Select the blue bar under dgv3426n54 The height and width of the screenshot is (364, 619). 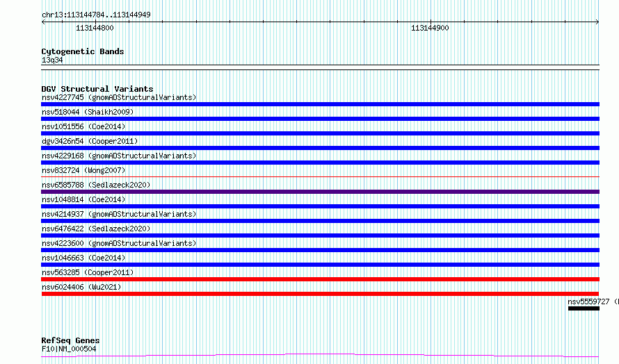320,148
